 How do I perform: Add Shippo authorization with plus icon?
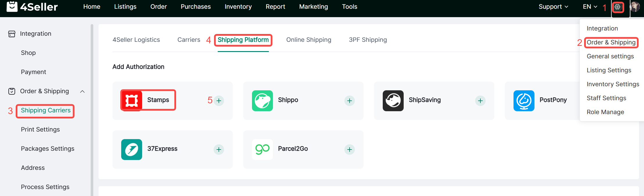350,101
